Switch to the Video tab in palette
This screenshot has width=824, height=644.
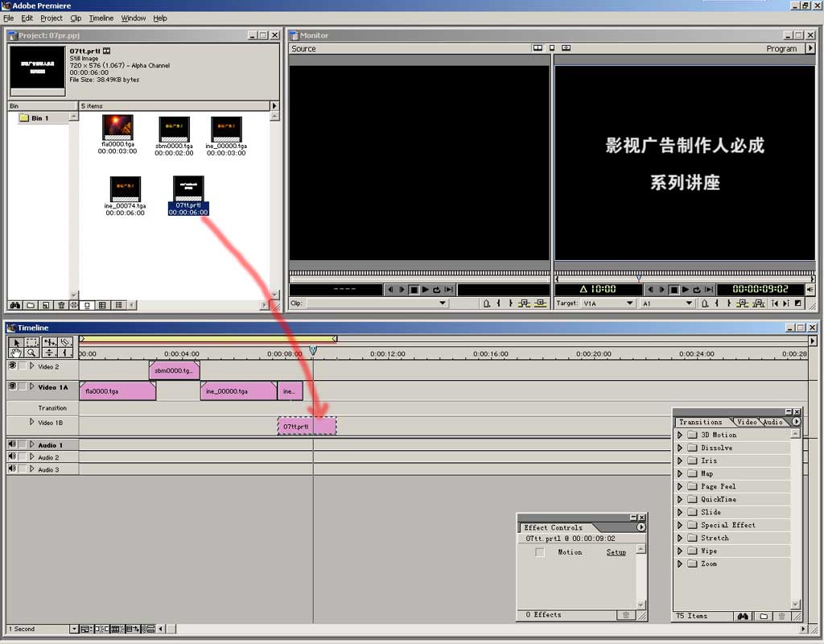(x=747, y=422)
